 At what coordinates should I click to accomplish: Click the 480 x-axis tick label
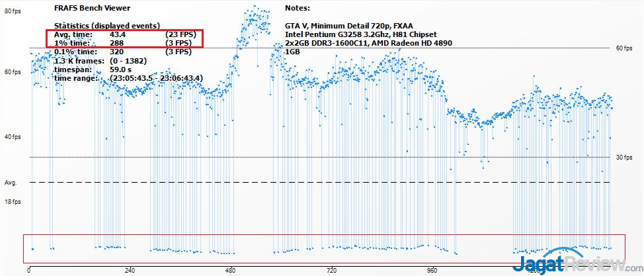[x=231, y=270]
